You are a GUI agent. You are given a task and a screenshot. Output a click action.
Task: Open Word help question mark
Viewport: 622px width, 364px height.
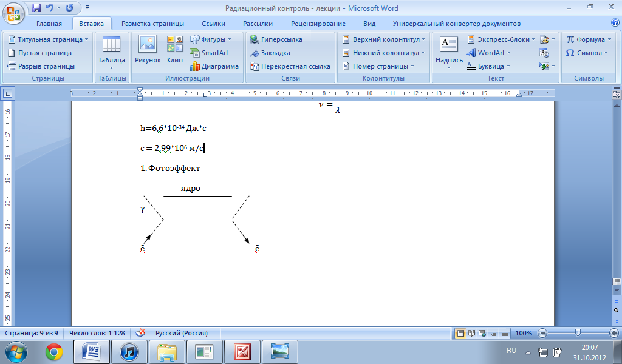pyautogui.click(x=616, y=24)
